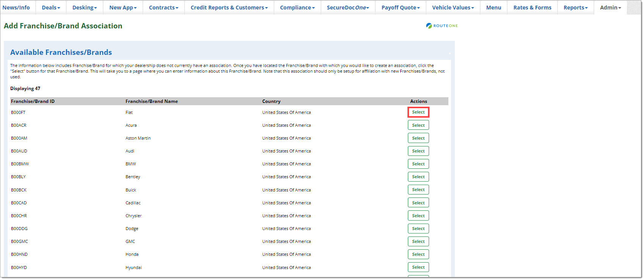Viewport: 644px width, 280px height.
Task: Open the New App dropdown
Action: tap(123, 8)
